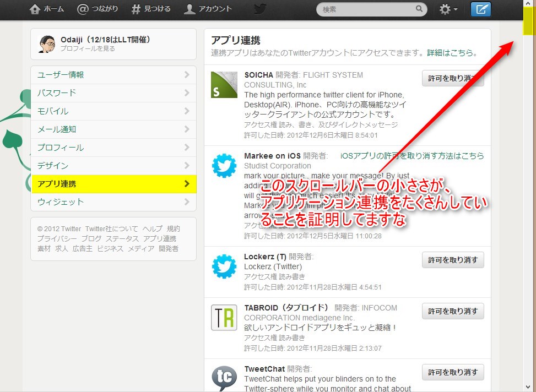Open ヘルプ footer link
The height and width of the screenshot is (392, 536).
coord(153,229)
